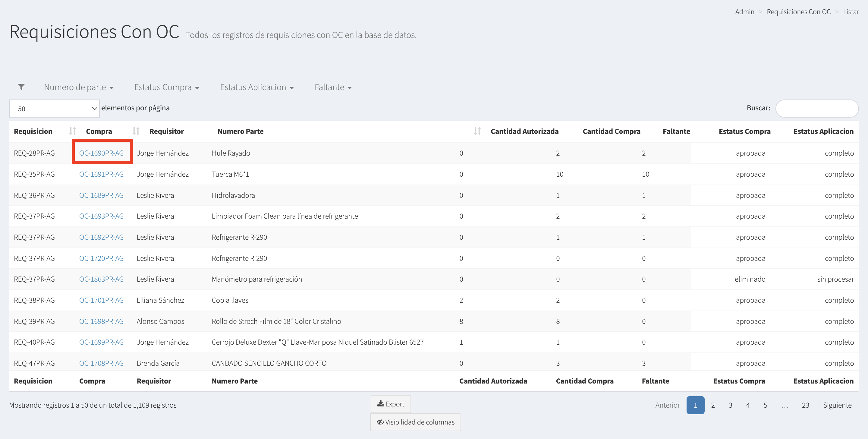Open the Estatus Aplicacion filter dropdown
This screenshot has height=439, width=868.
coord(256,87)
